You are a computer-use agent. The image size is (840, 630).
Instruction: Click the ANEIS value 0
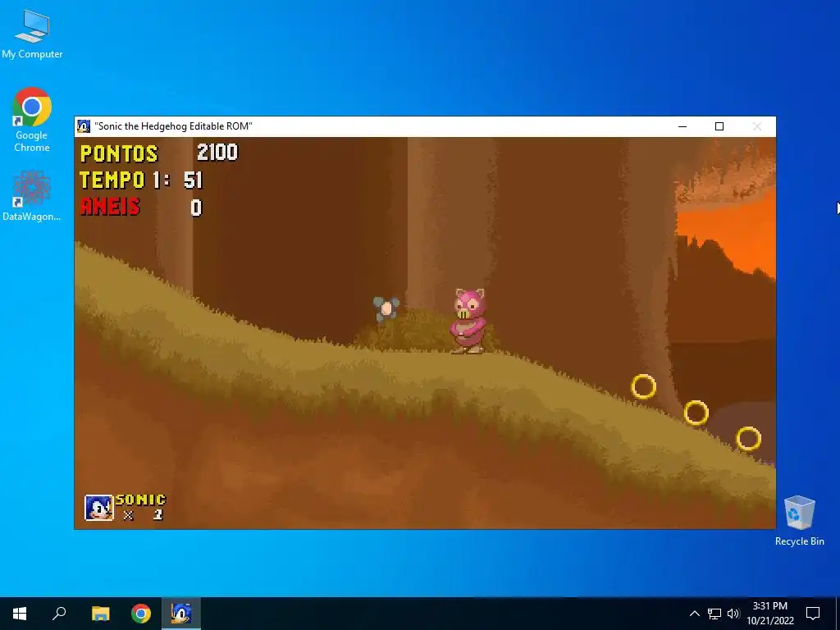click(x=196, y=208)
